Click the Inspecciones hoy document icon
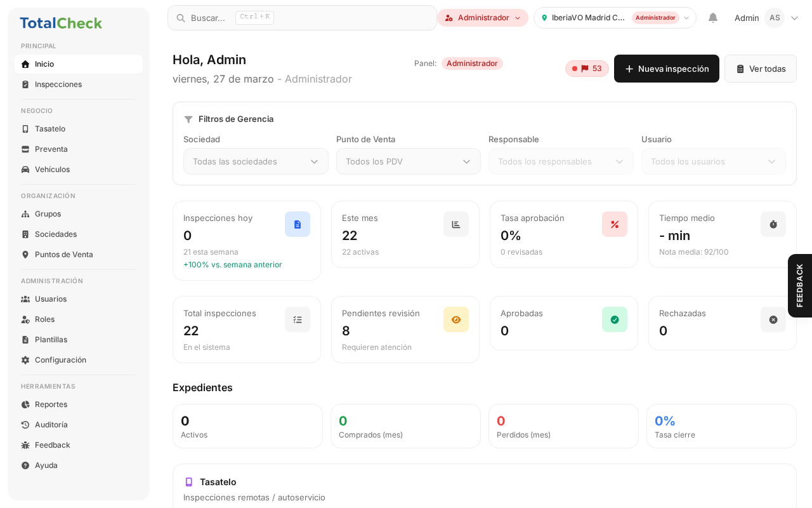This screenshot has height=508, width=812. (x=298, y=224)
